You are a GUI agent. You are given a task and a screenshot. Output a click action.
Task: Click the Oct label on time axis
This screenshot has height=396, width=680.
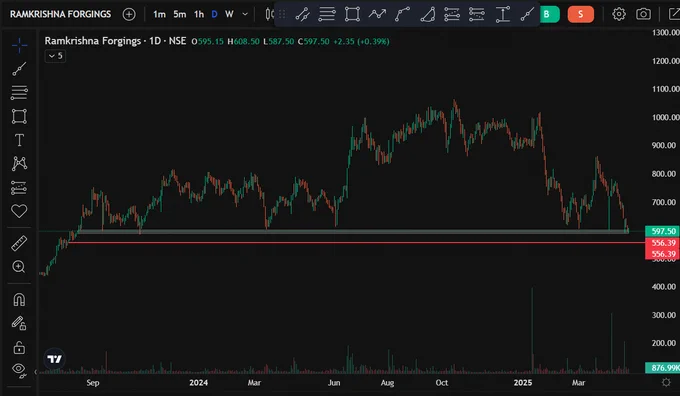click(441, 383)
